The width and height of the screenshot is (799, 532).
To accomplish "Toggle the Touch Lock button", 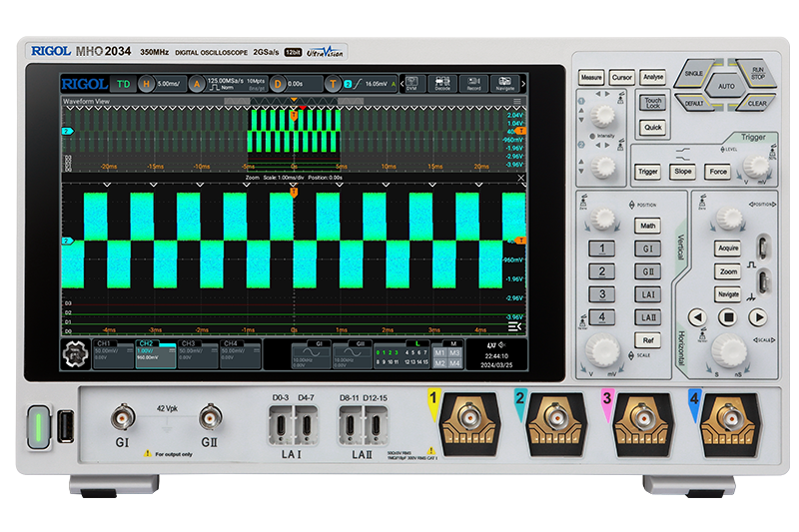I will [652, 105].
